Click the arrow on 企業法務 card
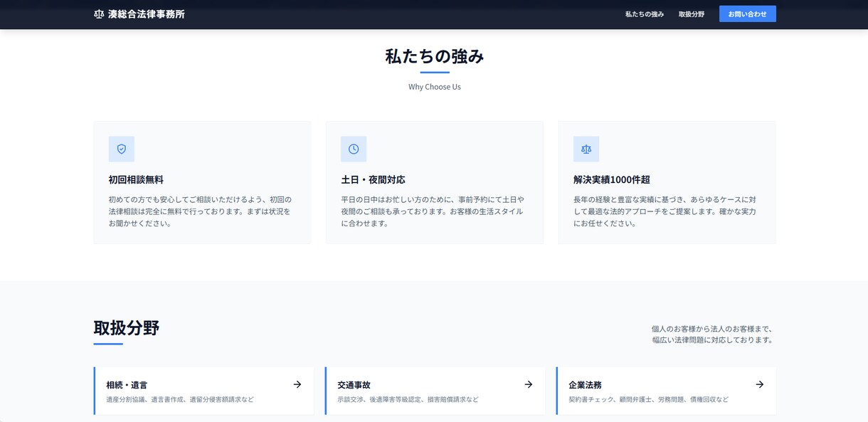 coord(760,384)
